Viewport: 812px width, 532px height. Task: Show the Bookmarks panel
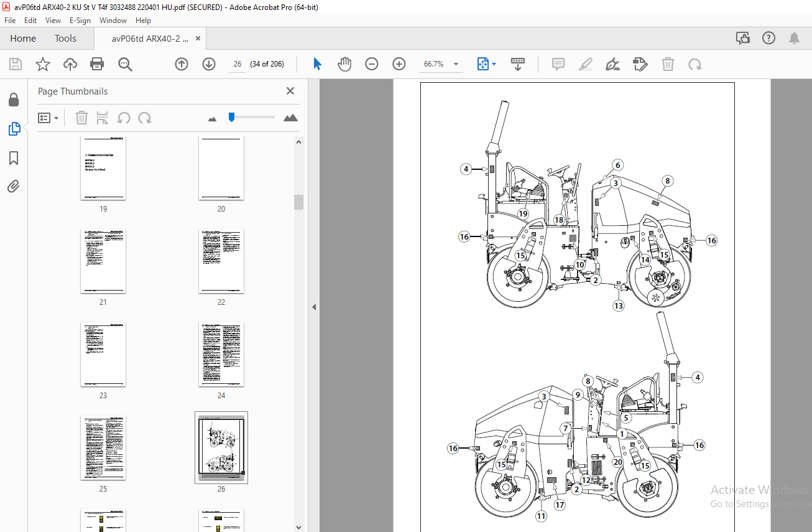pos(13,158)
